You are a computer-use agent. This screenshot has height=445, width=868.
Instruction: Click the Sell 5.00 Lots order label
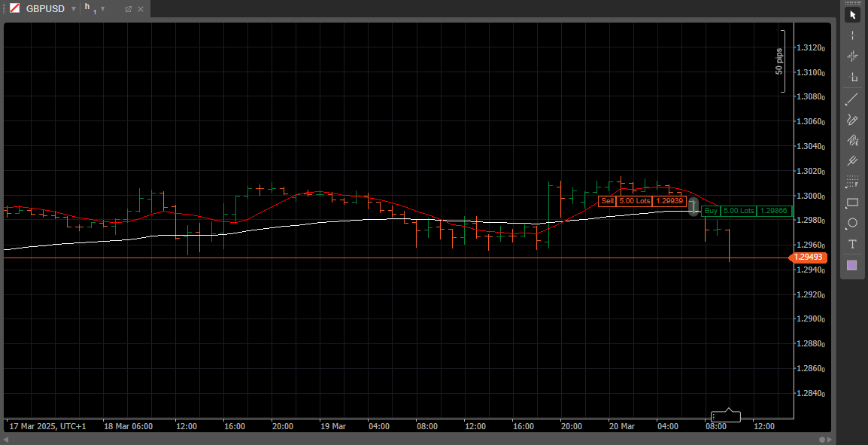coord(642,201)
